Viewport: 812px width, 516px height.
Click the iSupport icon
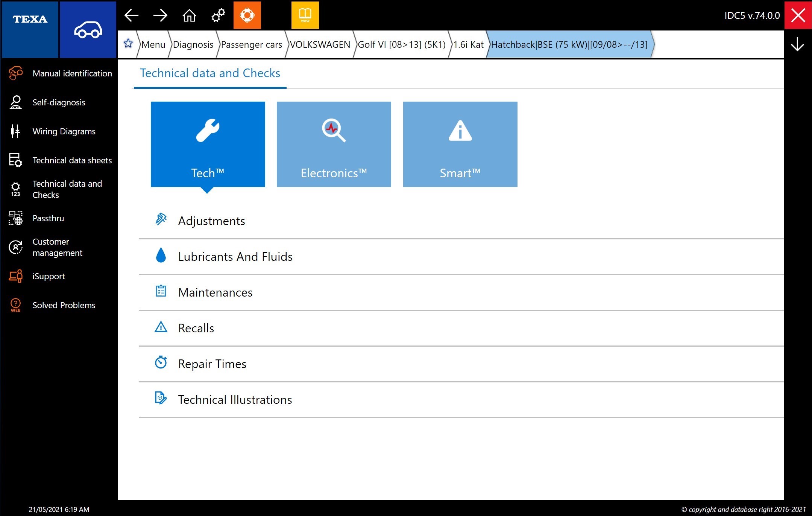pyautogui.click(x=15, y=276)
